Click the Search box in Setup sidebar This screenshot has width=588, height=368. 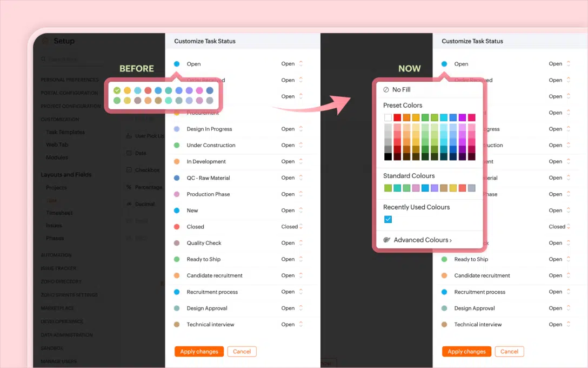tap(71, 60)
